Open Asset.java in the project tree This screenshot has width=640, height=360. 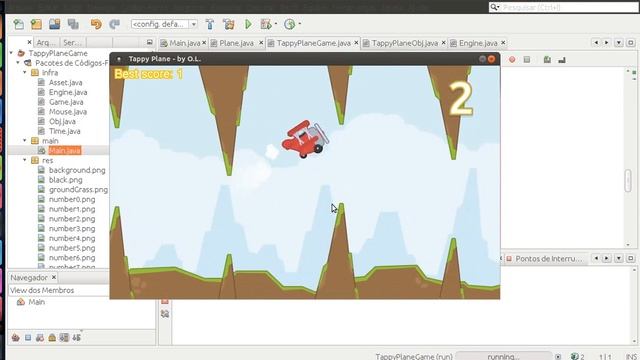[65, 82]
